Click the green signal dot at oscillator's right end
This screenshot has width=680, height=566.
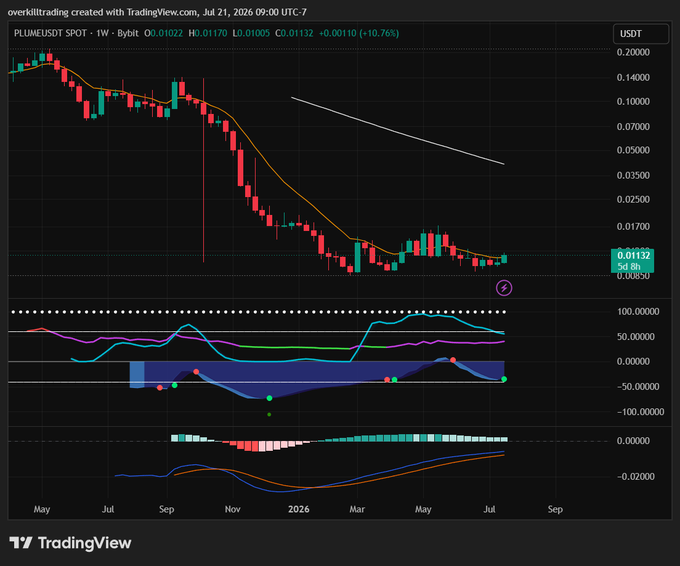point(504,379)
